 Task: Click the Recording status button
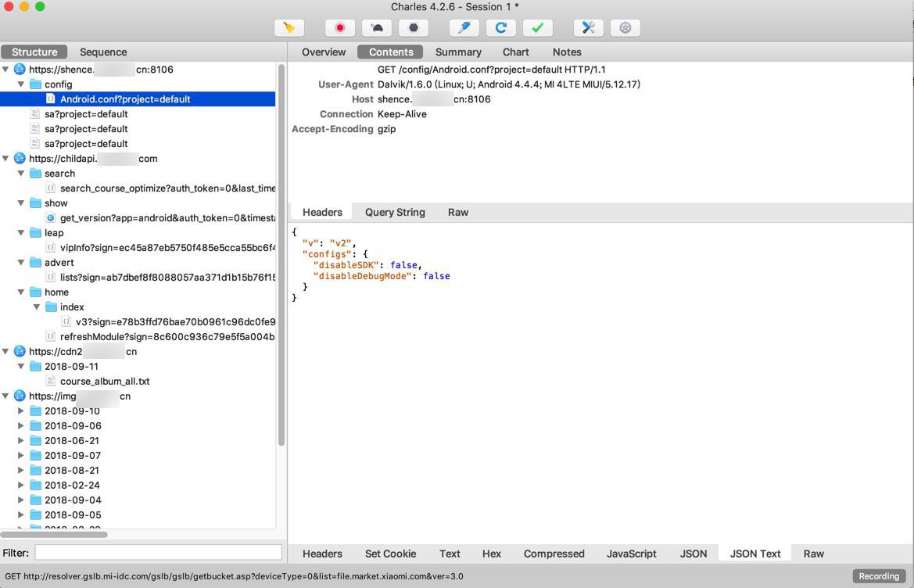pos(879,576)
